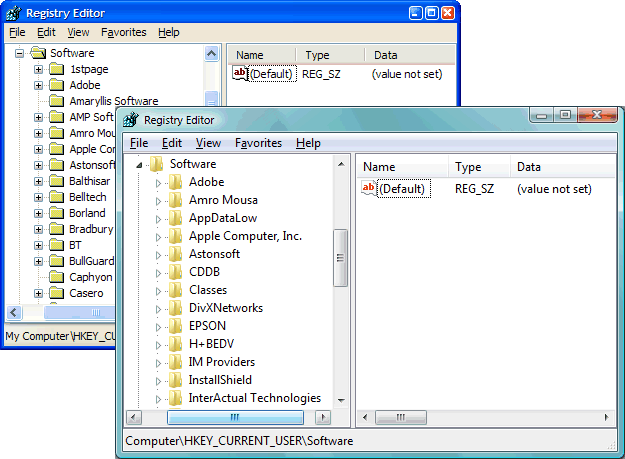This screenshot has height=459, width=625.
Task: Expand the InstallShield key triangle
Action: (x=158, y=381)
